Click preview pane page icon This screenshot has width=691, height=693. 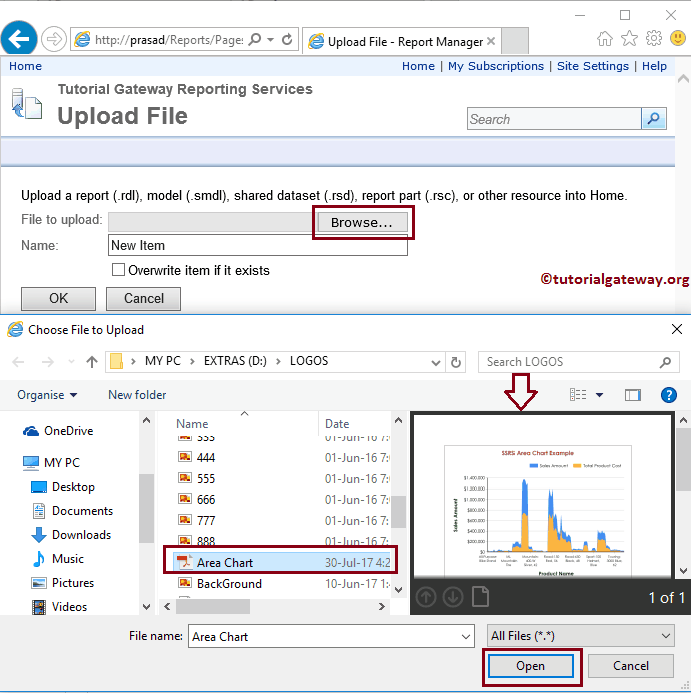tap(480, 597)
